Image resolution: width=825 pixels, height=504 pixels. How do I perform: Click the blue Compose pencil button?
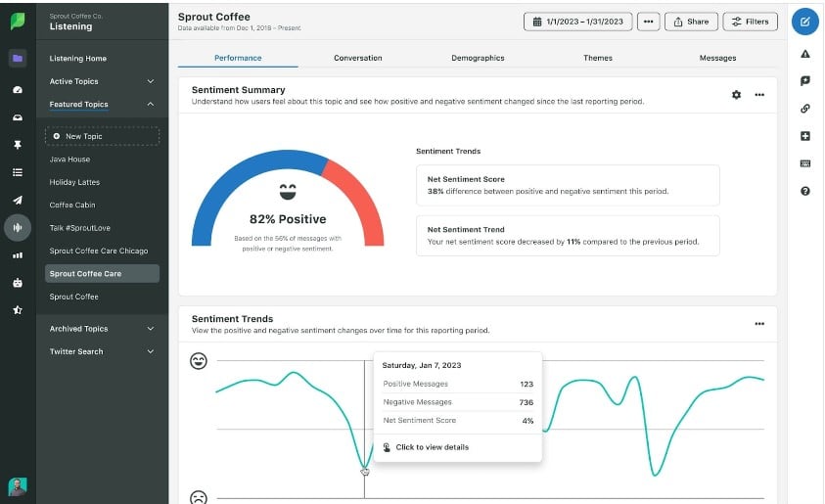[805, 22]
